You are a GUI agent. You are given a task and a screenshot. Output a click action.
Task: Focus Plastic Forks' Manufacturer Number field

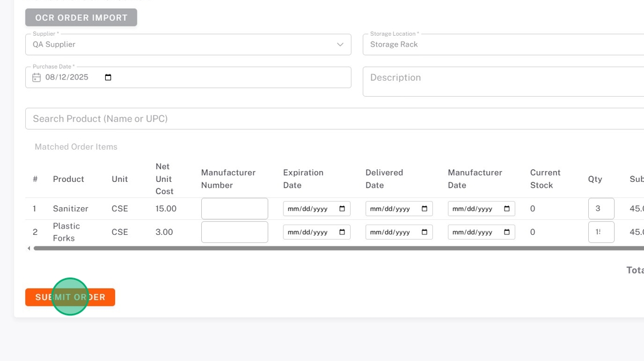[x=235, y=232]
